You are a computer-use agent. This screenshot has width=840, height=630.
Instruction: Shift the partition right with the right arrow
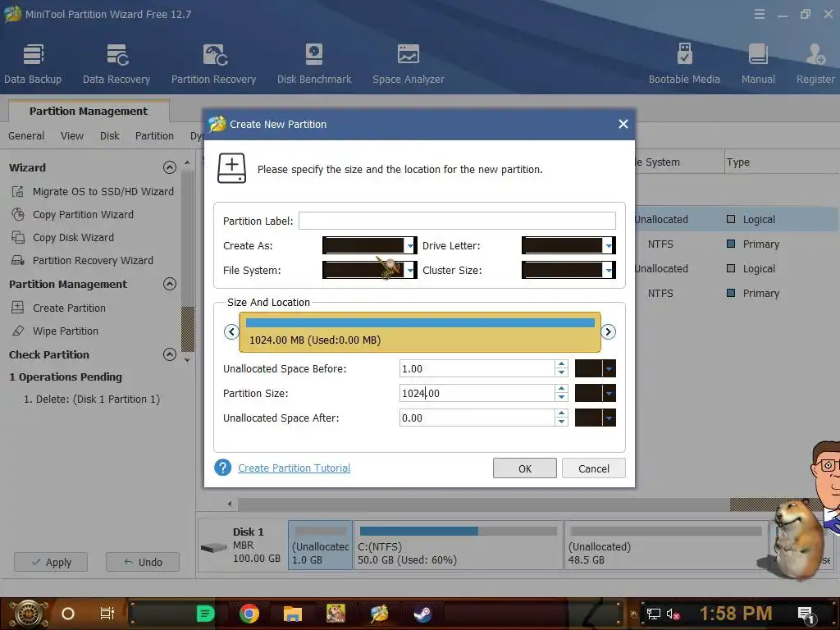(x=608, y=331)
